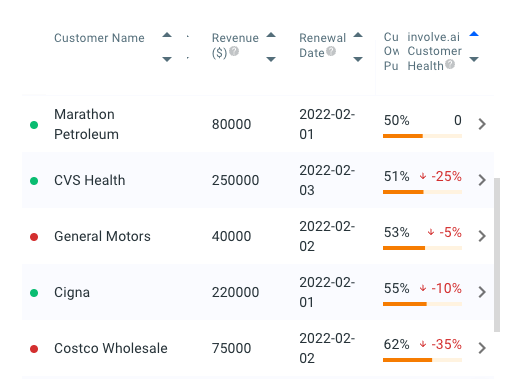Sort Revenue column ascending arrow
This screenshot has height=379, width=514.
click(x=271, y=35)
